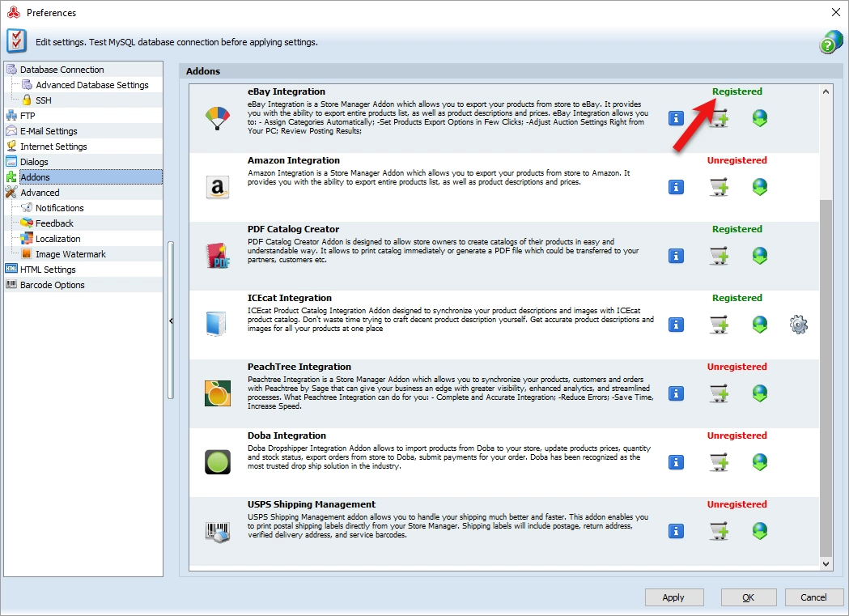Open info for Amazon Integration addon
The height and width of the screenshot is (616, 849).
[676, 187]
